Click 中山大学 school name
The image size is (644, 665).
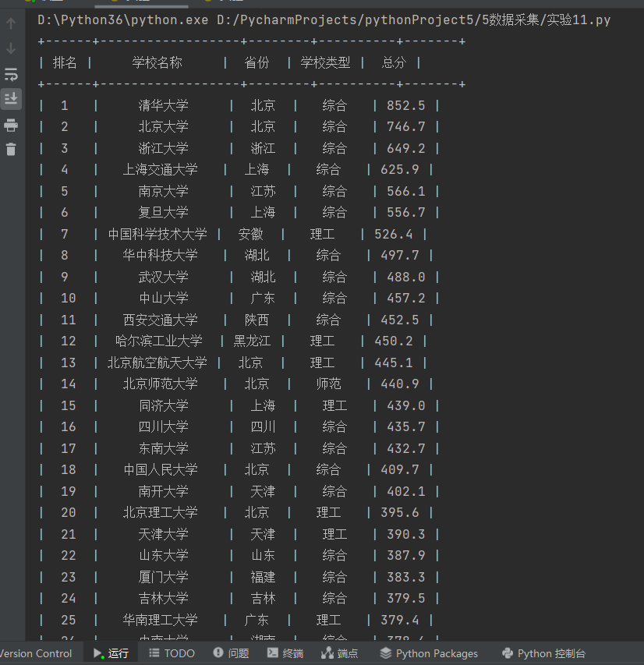coord(163,298)
